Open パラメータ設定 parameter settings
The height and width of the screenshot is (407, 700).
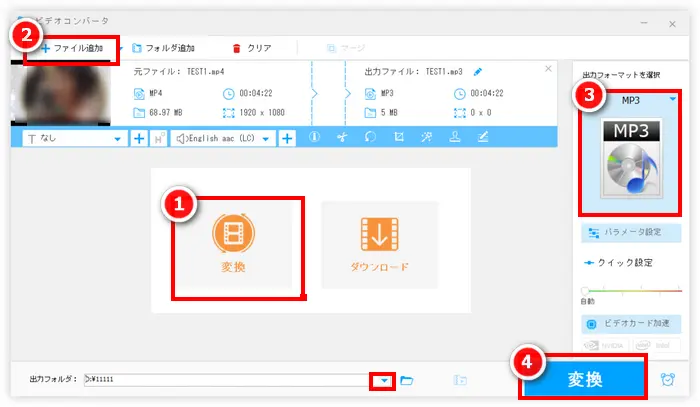point(630,232)
